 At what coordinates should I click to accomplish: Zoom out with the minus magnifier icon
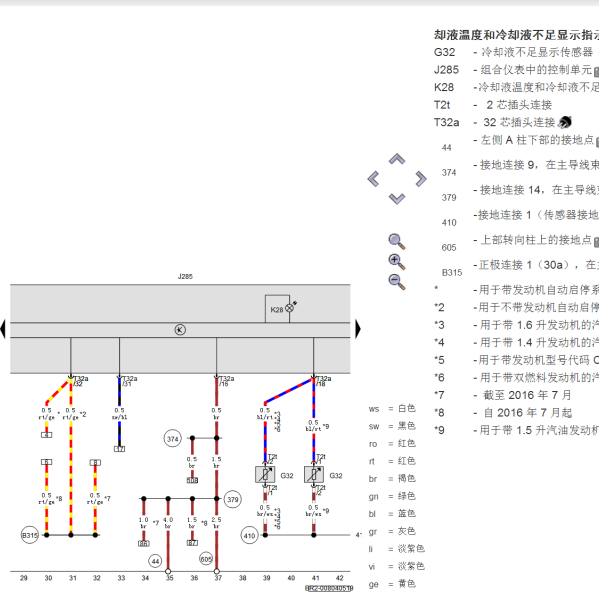pyautogui.click(x=397, y=281)
